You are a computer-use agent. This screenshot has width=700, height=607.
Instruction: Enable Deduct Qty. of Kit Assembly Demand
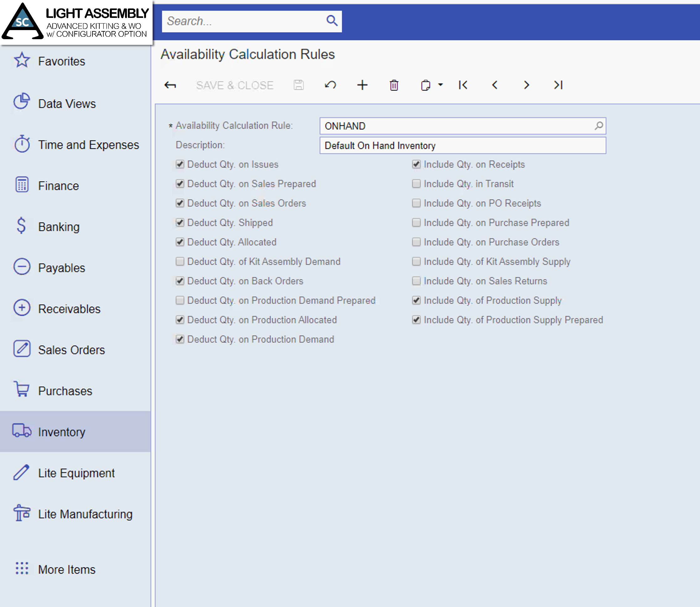click(180, 261)
